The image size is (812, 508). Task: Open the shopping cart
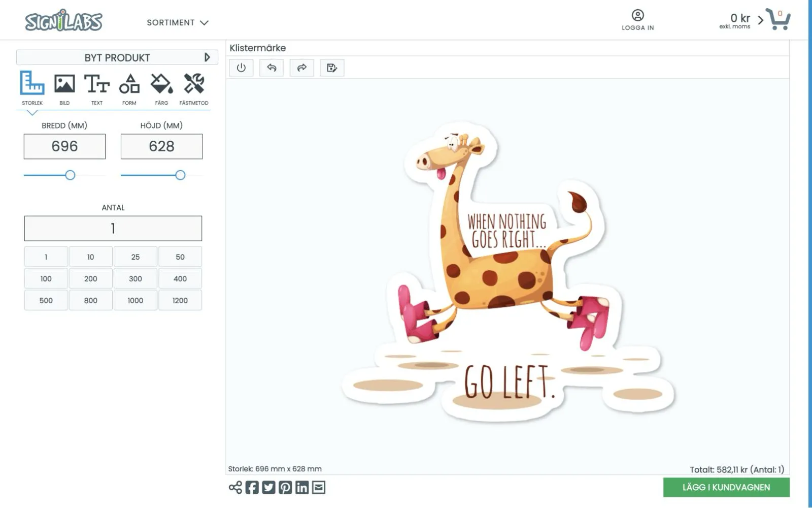778,19
